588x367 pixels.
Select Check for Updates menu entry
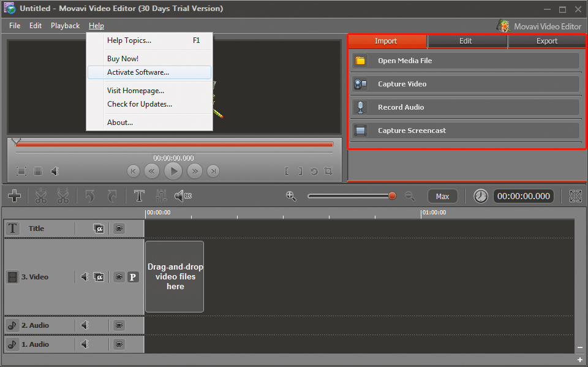pyautogui.click(x=140, y=104)
